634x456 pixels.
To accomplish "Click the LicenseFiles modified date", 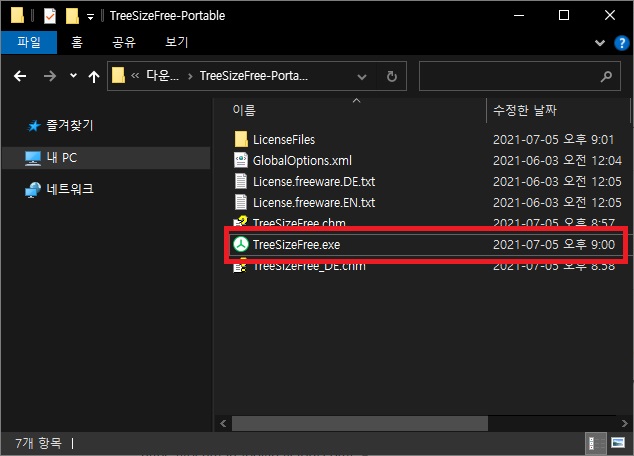I will coord(553,139).
